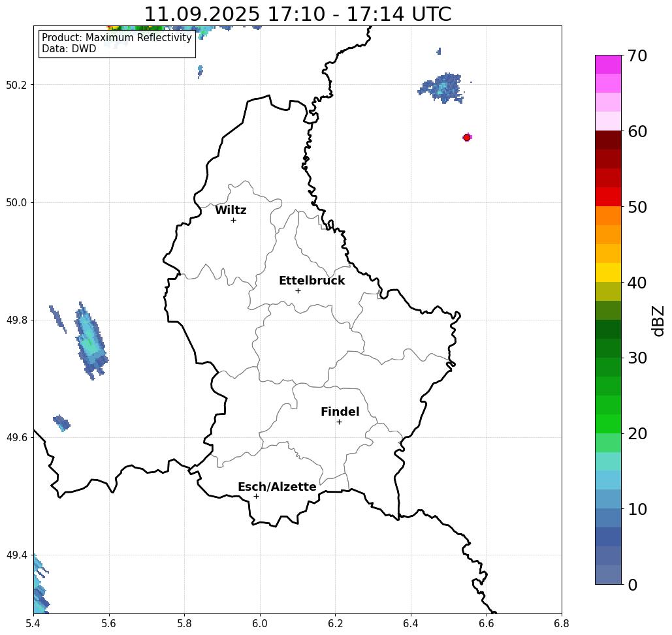The image size is (672, 635).
Task: Click the dark red 60 dBZ colorbar band
Action: coord(608,140)
